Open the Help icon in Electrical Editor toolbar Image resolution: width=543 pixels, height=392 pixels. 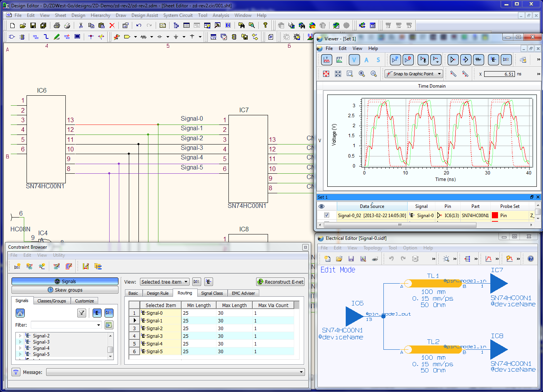click(x=530, y=258)
